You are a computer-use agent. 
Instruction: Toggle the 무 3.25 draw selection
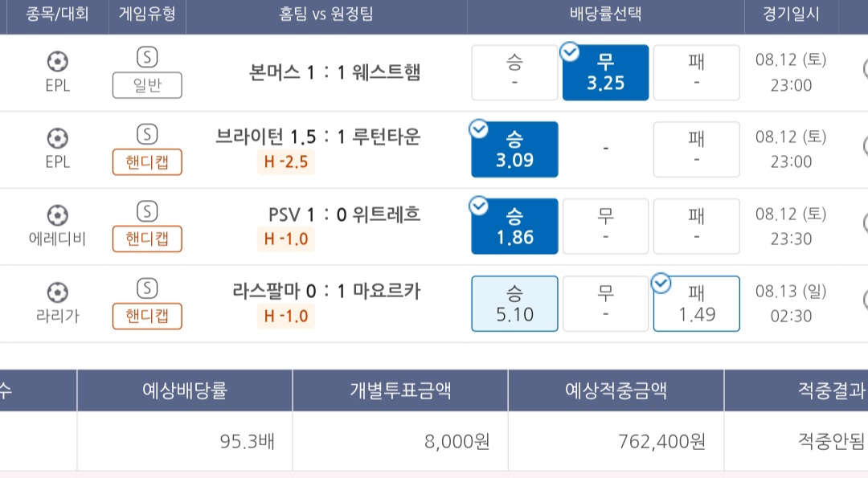[606, 72]
